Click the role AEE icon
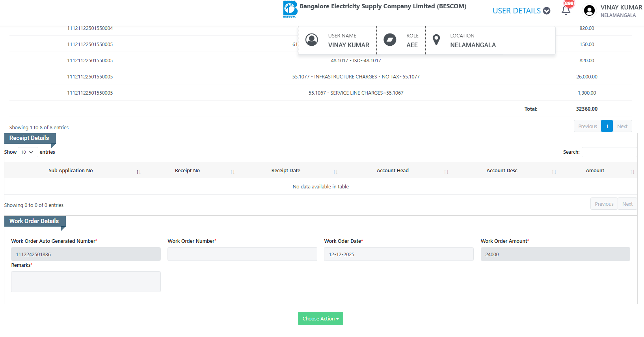Viewport: 644px width, 337px height. click(x=390, y=40)
